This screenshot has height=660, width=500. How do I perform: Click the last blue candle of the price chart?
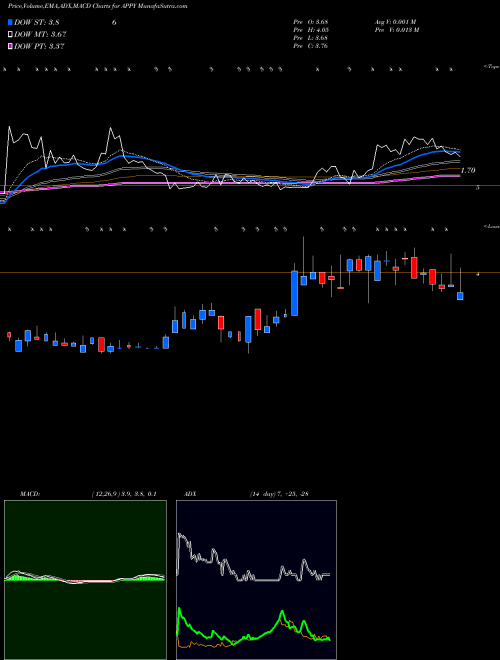coord(460,296)
